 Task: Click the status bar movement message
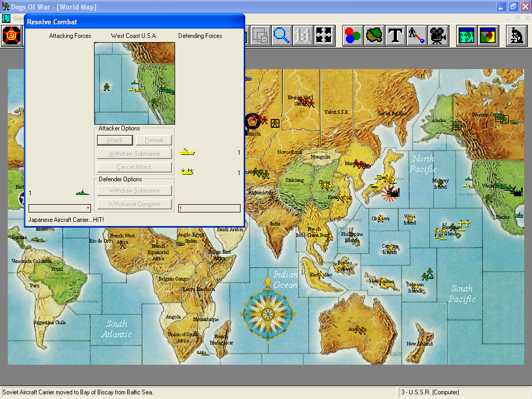coord(78,392)
